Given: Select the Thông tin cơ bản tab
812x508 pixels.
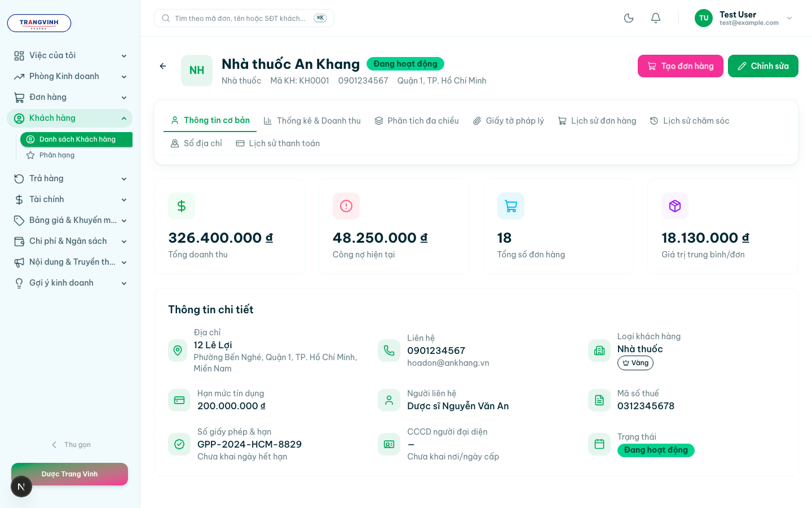Looking at the screenshot, I should [210, 120].
